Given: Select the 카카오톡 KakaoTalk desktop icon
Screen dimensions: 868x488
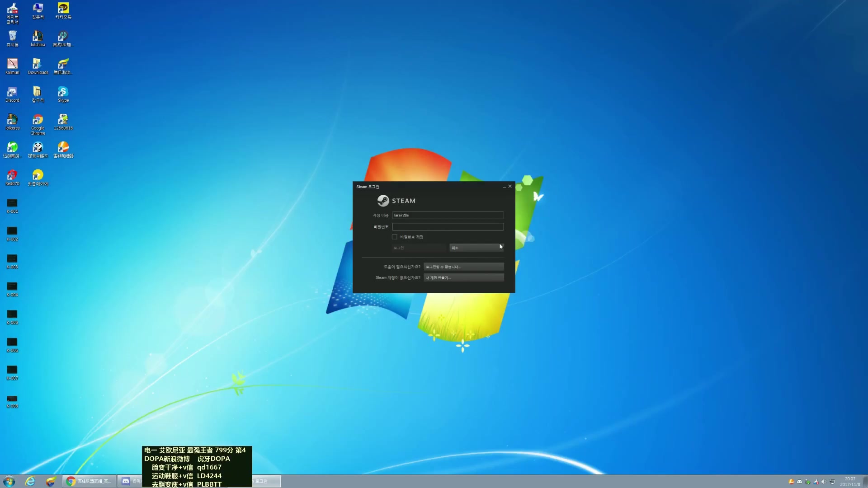Looking at the screenshot, I should [63, 11].
